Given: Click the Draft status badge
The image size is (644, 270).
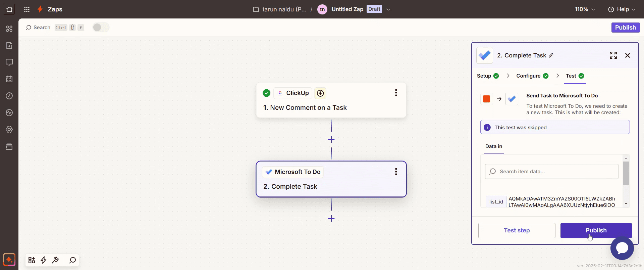Looking at the screenshot, I should pos(374,9).
